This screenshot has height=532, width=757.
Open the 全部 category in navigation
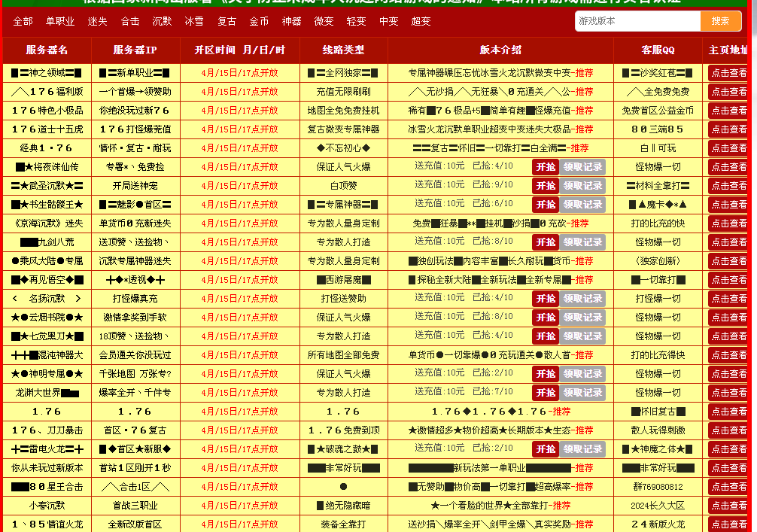click(23, 22)
